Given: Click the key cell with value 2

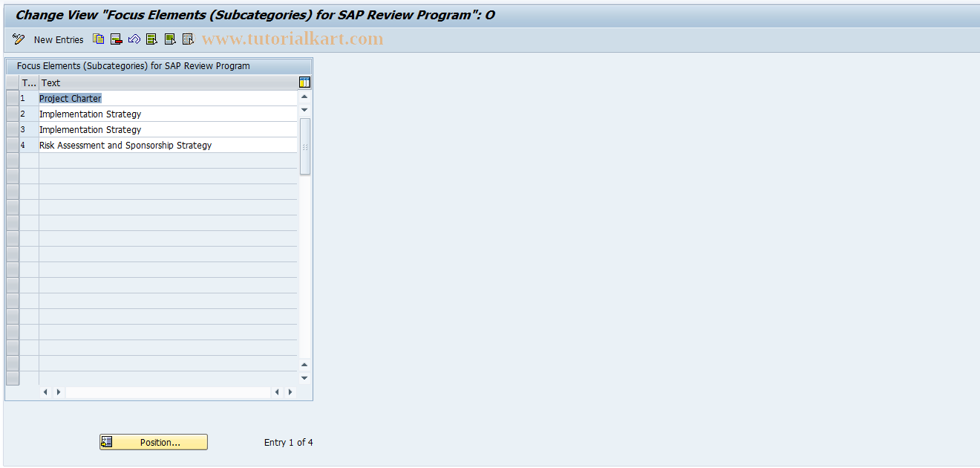Looking at the screenshot, I should [29, 114].
